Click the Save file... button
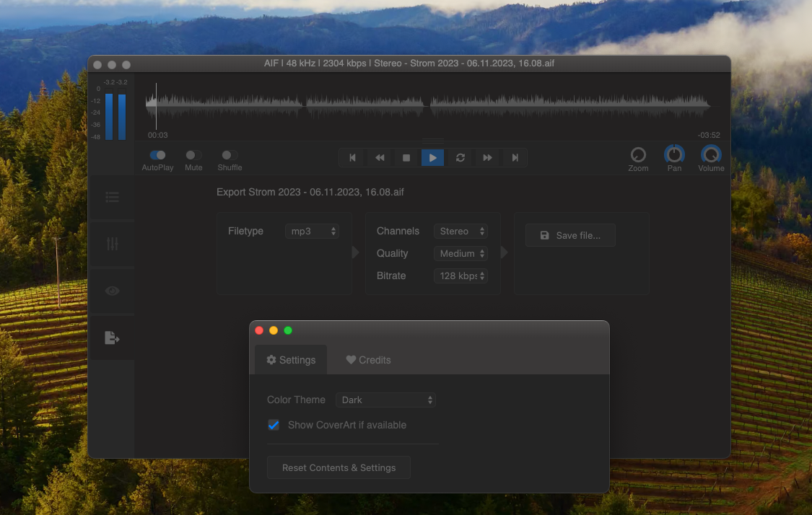The image size is (812, 515). [570, 235]
